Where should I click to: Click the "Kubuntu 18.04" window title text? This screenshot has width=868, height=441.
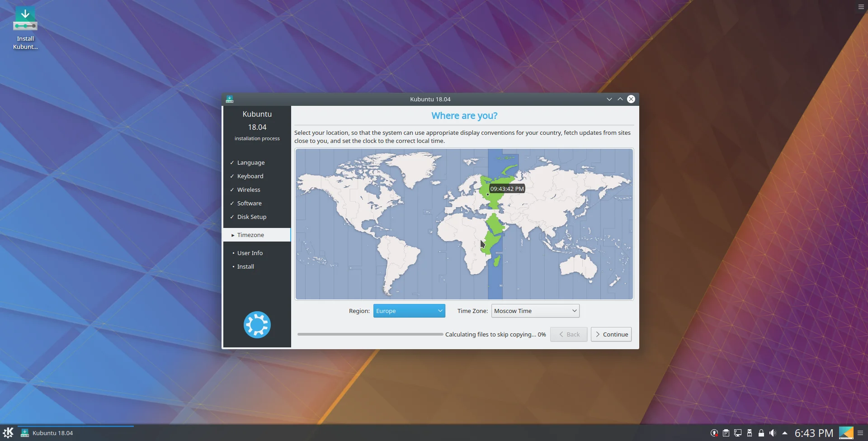pyautogui.click(x=430, y=99)
